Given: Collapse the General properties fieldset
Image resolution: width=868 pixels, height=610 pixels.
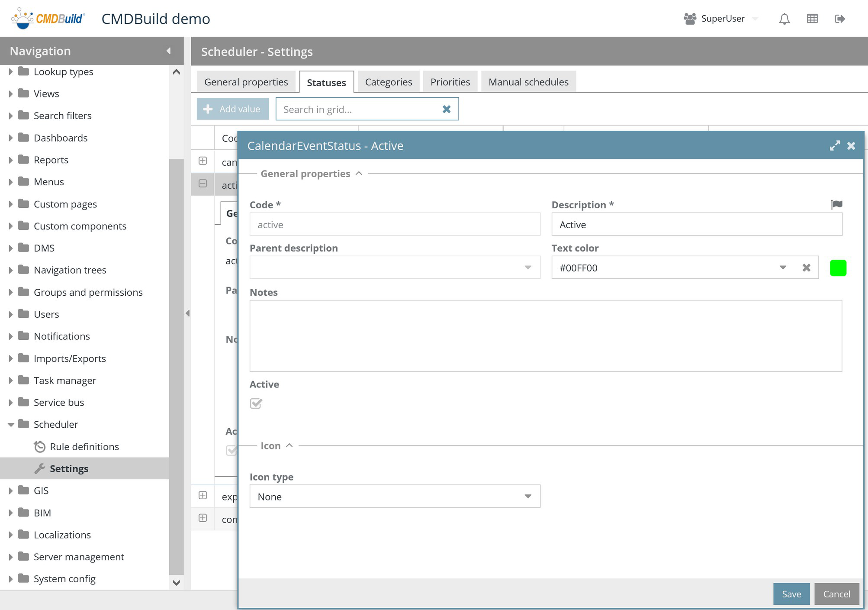Looking at the screenshot, I should coord(359,174).
